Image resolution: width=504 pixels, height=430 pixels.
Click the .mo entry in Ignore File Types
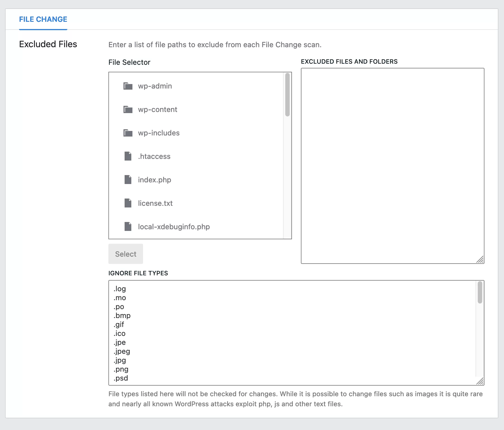[x=120, y=298]
